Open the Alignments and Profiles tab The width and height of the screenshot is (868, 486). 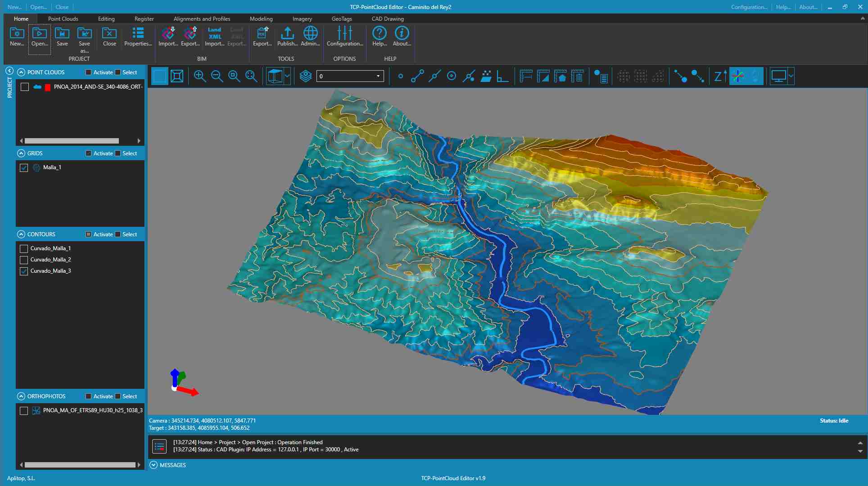(x=202, y=19)
